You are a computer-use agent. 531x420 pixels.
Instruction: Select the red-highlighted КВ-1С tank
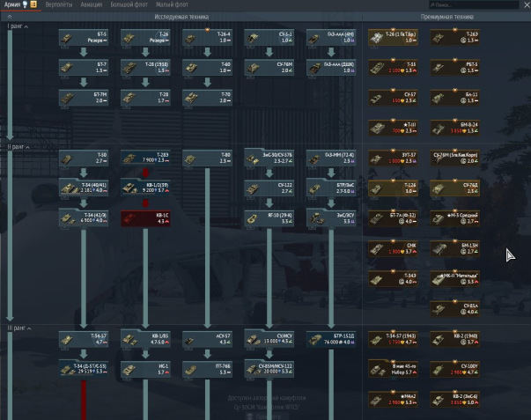144,217
